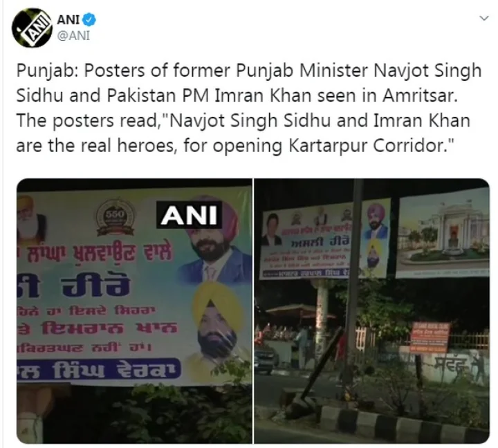Open the left poster close-up photo
This screenshot has width=498, height=448.
point(134,311)
